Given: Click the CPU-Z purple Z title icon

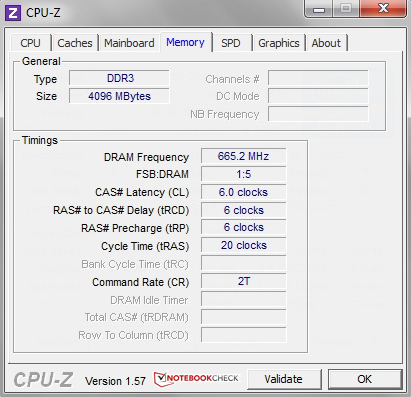Looking at the screenshot, I should point(13,13).
